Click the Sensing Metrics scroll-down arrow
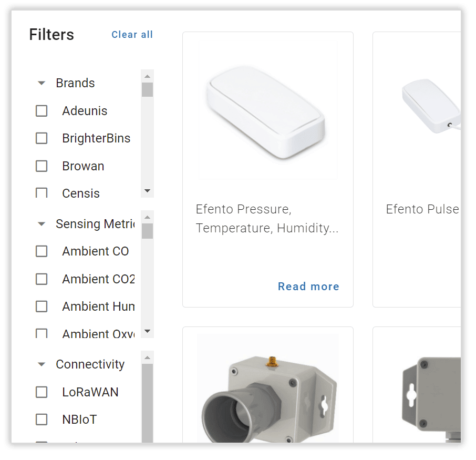 147,331
